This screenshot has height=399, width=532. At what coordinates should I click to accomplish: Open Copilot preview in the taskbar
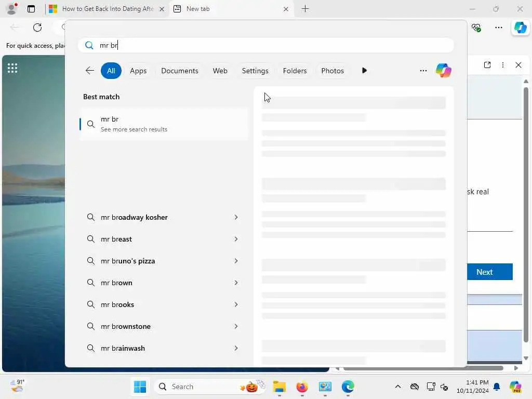coord(515,387)
